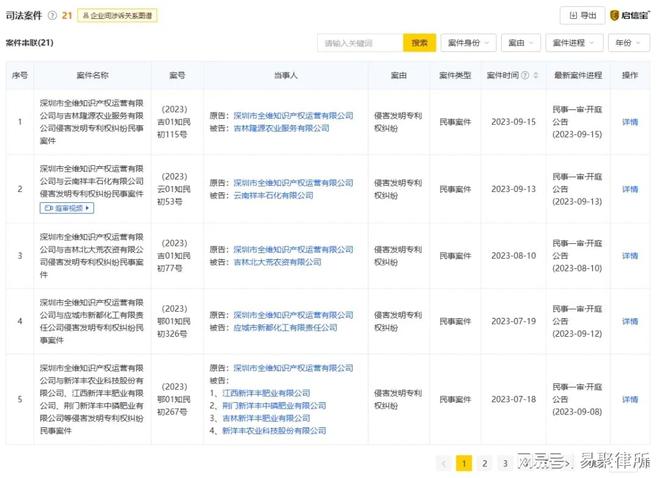Select the date cell 2023-09-13

point(514,189)
